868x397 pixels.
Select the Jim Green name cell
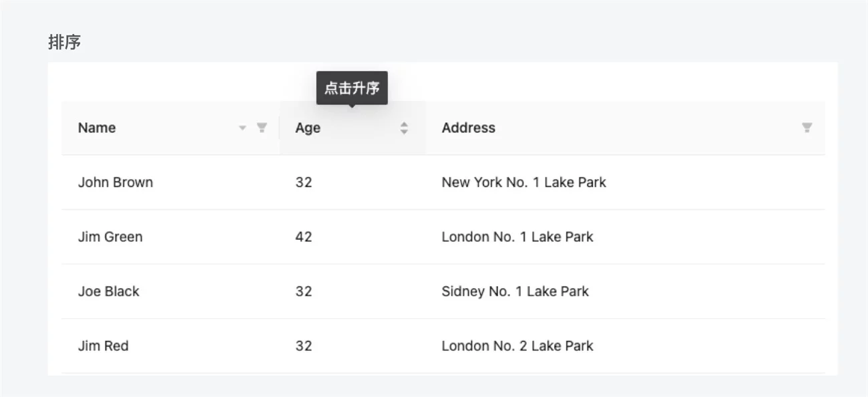110,237
